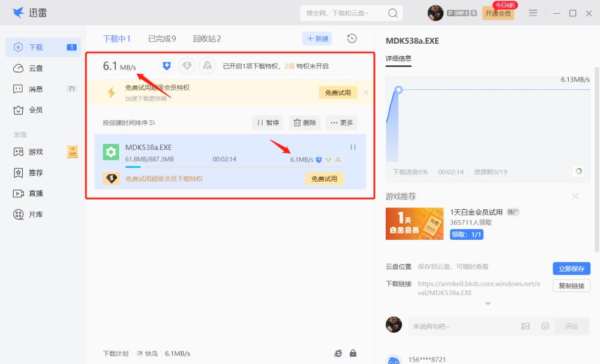Open the hamburger main menu icon

click(x=533, y=13)
